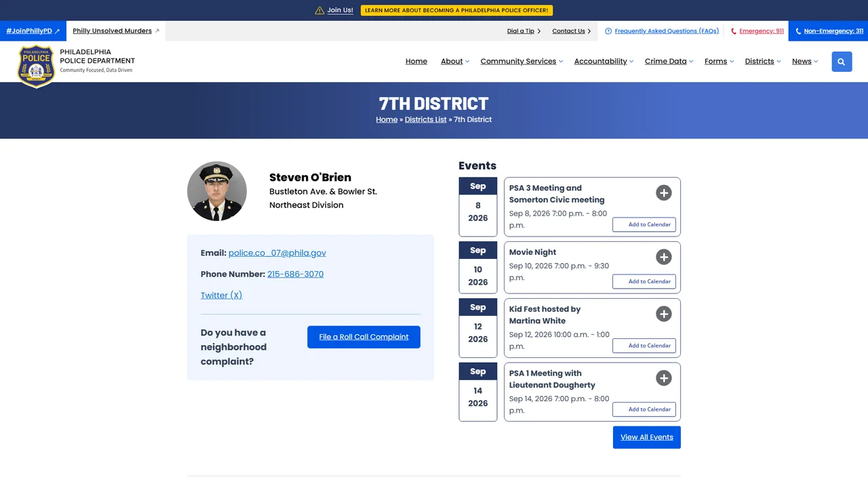Click Steven O'Brien's portrait photo
This screenshot has height=488, width=868.
[x=217, y=191]
